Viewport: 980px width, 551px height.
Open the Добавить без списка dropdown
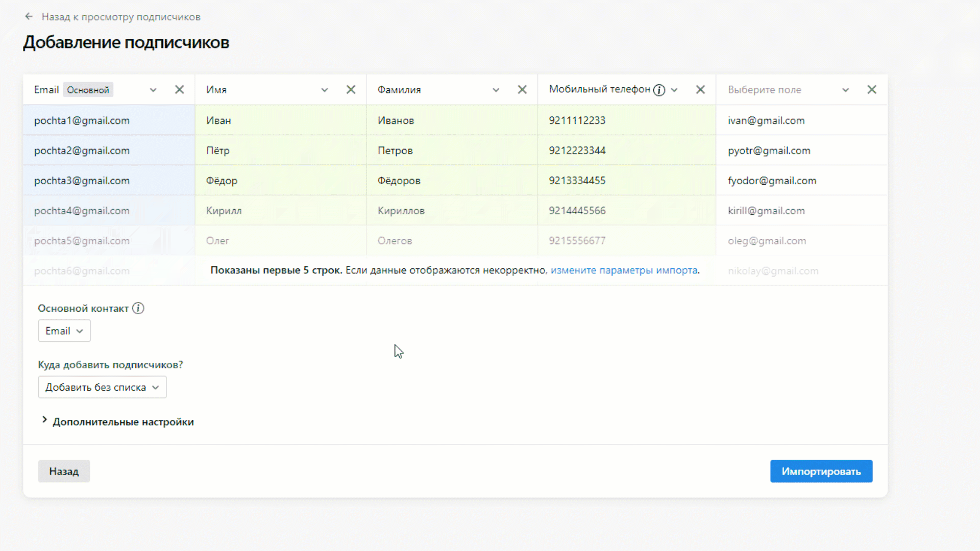(x=102, y=387)
